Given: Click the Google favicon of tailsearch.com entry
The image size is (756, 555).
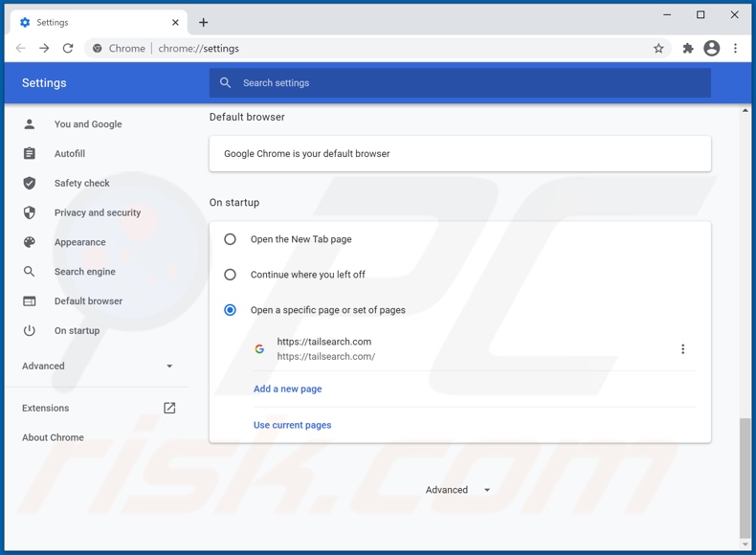Looking at the screenshot, I should [259, 348].
